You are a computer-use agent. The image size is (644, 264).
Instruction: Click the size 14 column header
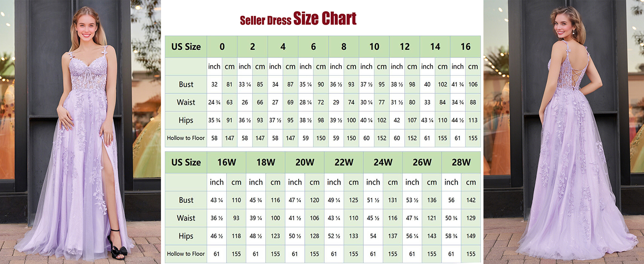[435, 47]
